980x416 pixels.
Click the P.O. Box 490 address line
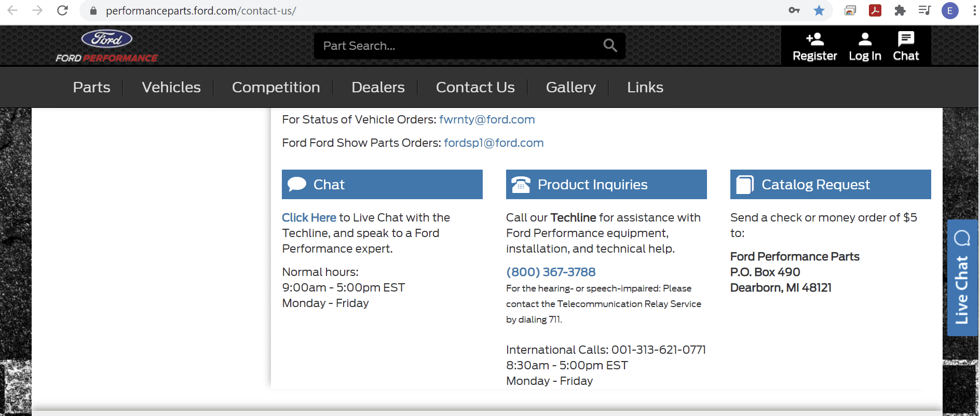(x=765, y=272)
